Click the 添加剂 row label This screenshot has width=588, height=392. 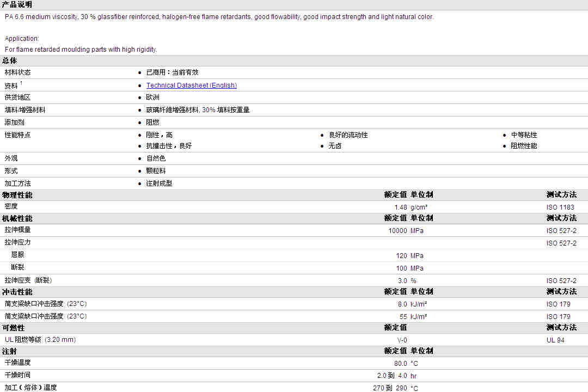click(14, 122)
